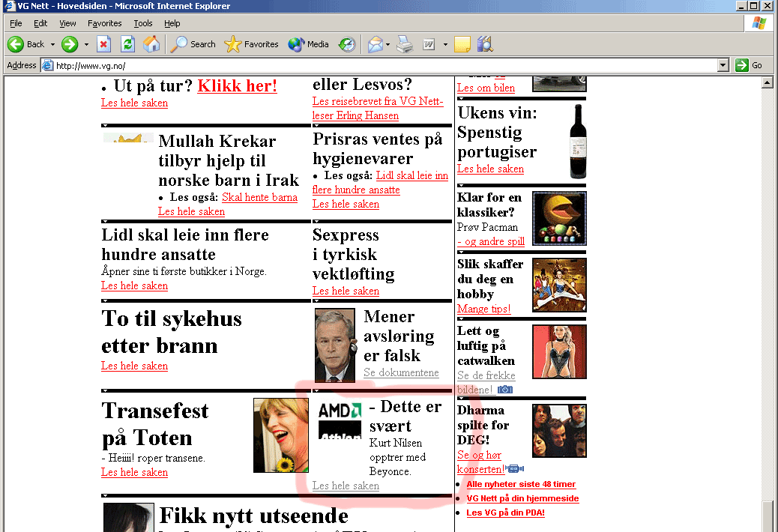Click the 'To til sykehus etter brann' headline

[171, 332]
